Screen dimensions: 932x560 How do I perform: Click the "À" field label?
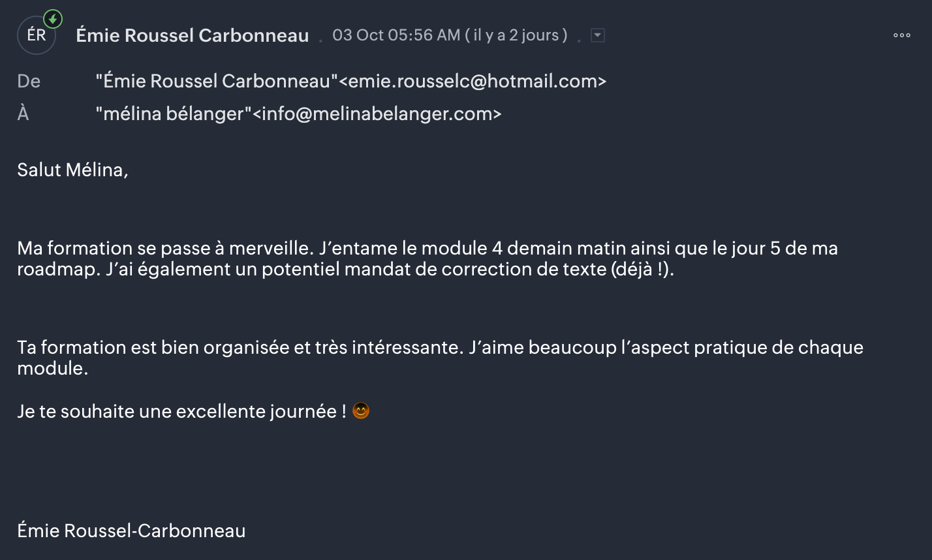23,114
